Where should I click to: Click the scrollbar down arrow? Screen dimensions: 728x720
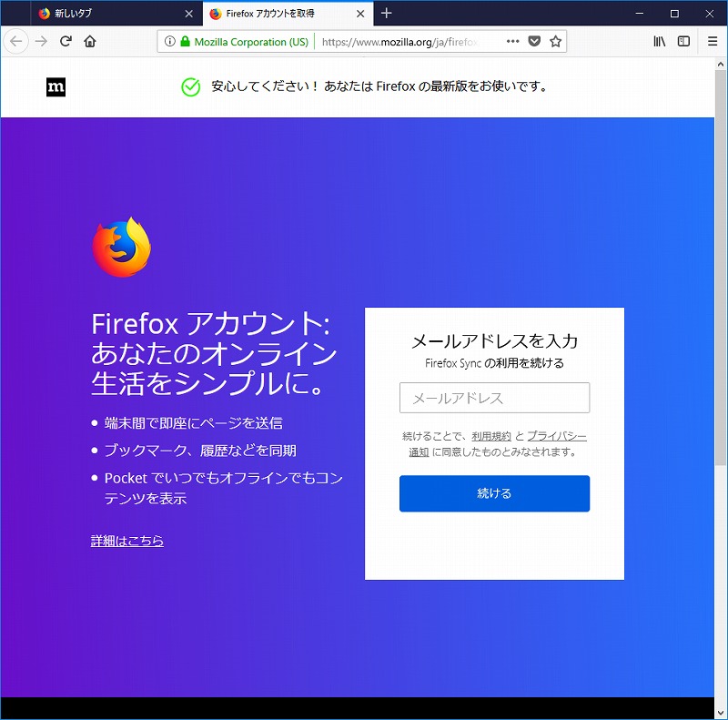pyautogui.click(x=721, y=713)
